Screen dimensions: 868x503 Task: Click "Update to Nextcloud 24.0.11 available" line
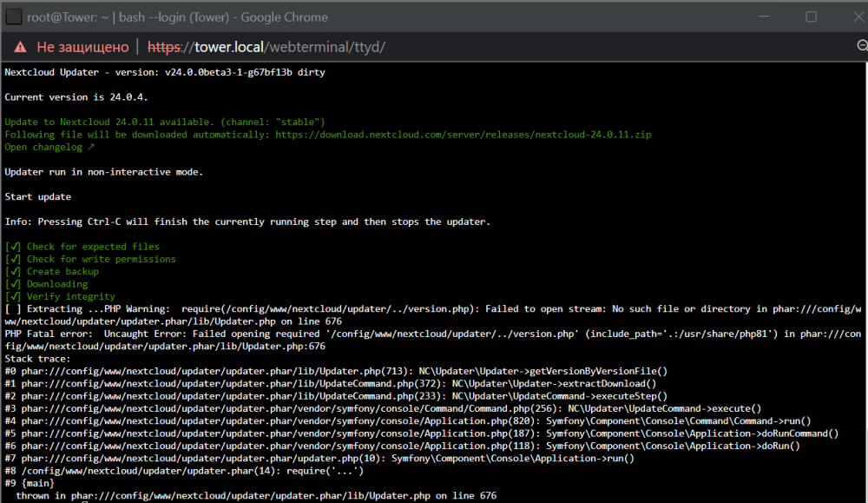tap(165, 122)
